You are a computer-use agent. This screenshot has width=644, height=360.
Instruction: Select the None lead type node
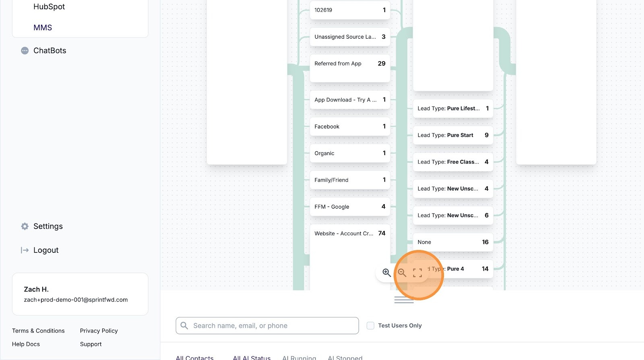pyautogui.click(x=453, y=242)
